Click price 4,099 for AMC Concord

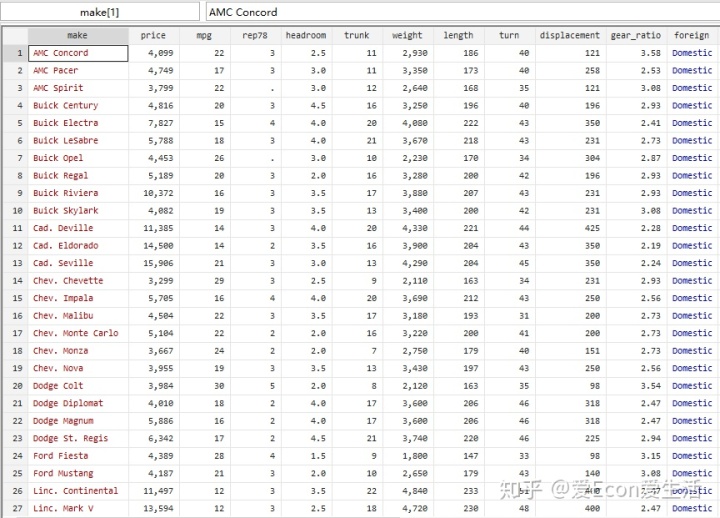(154, 53)
